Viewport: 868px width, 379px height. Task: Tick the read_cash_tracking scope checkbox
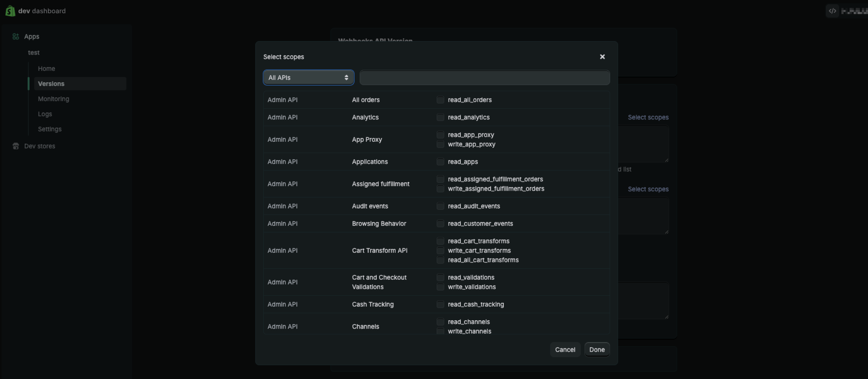(x=440, y=304)
